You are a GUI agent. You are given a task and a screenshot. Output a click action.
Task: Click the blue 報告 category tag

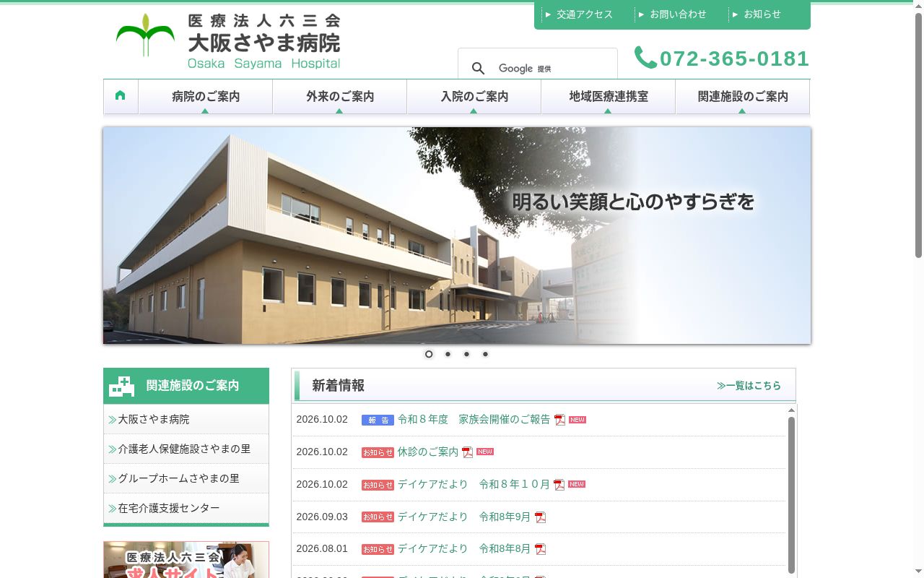(378, 420)
